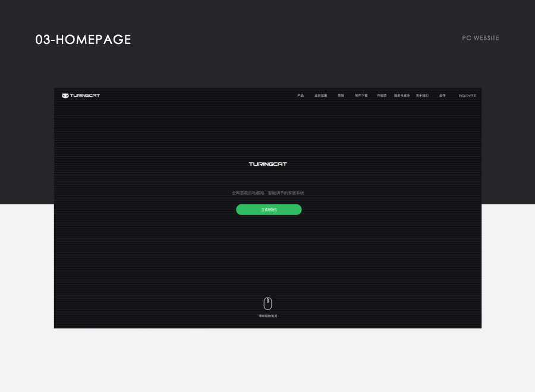The image size is (535, 392).
Task: Click the grey slogan ending in 家居系统
Action: [268, 193]
